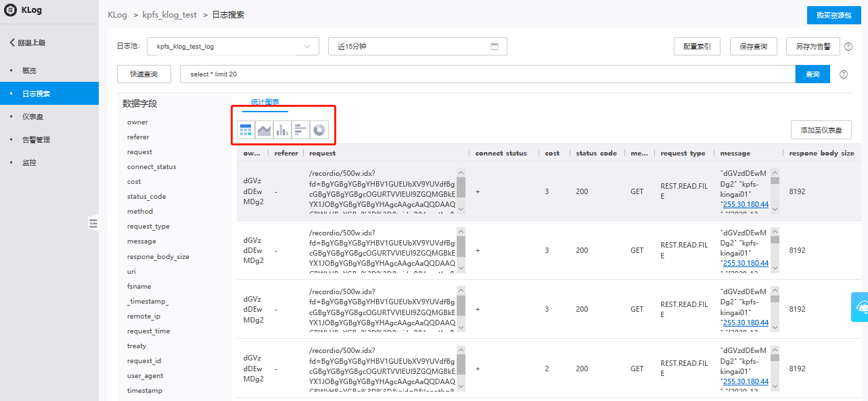Open 仪表盘 in the left menu
868x401 pixels.
point(32,116)
